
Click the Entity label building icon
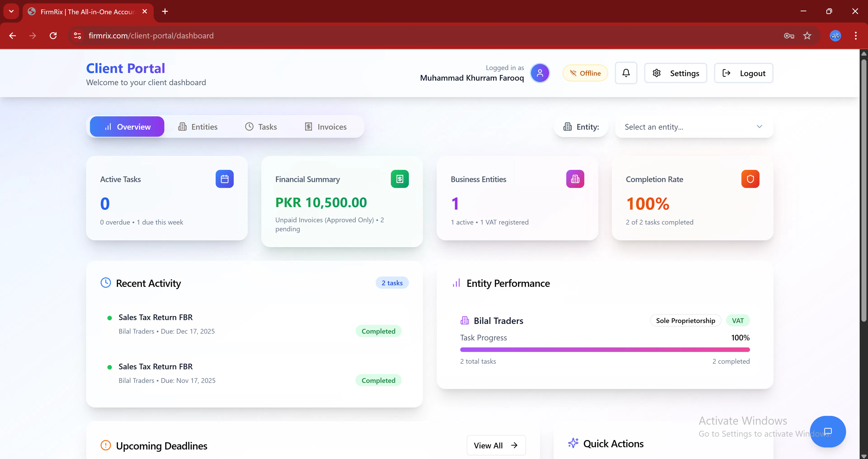[x=567, y=127]
